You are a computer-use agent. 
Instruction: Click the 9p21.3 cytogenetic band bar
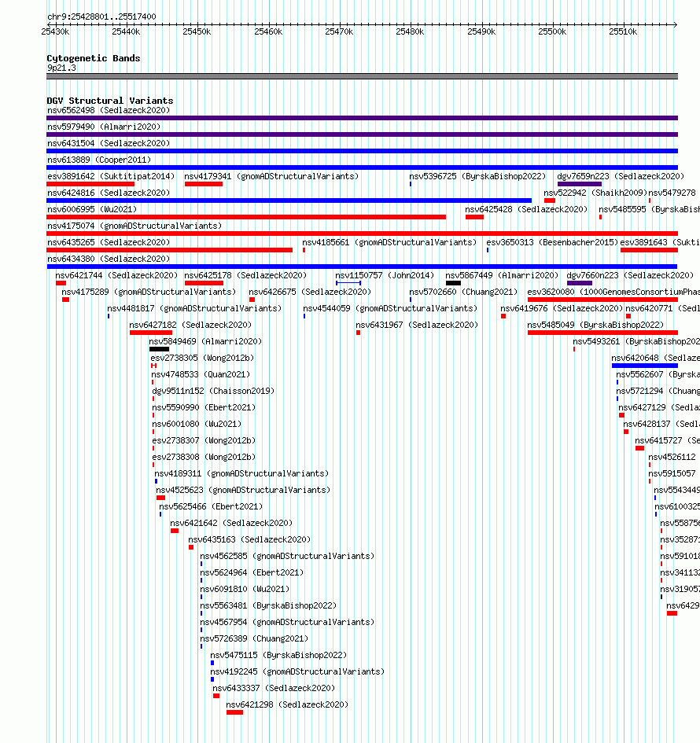click(x=362, y=76)
